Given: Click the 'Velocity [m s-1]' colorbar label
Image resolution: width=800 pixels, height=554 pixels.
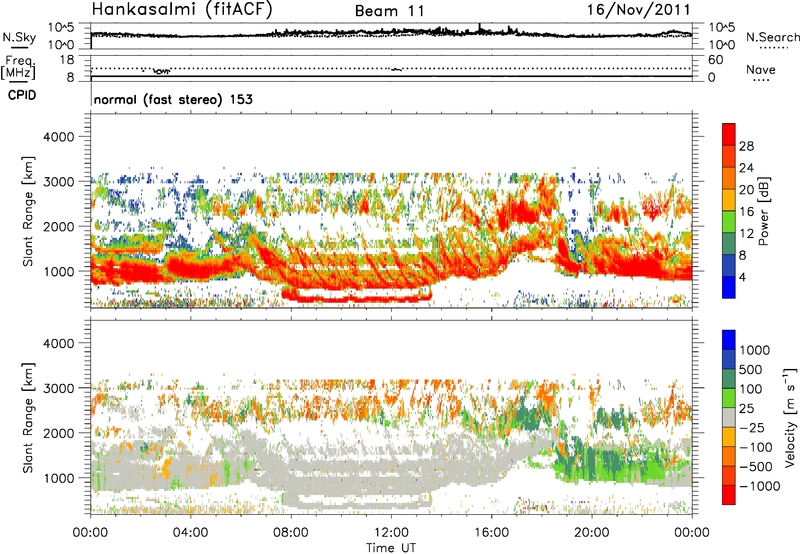Looking at the screenshot, I should coord(790,417).
